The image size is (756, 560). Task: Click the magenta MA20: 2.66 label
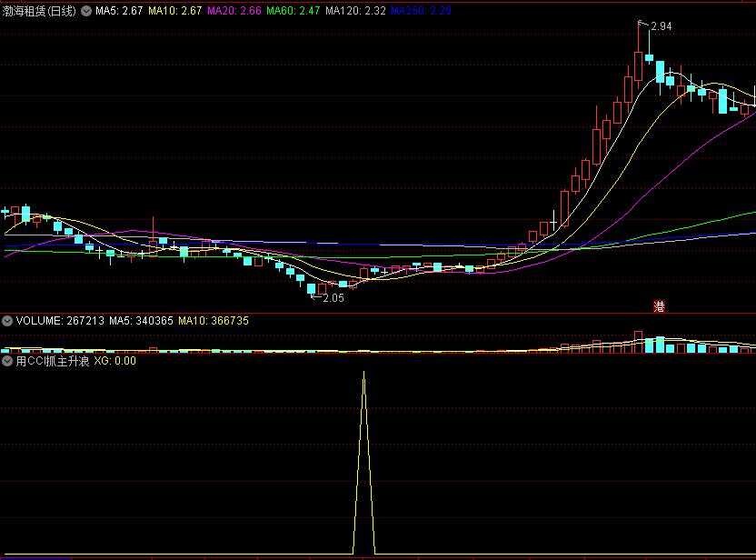[x=234, y=11]
